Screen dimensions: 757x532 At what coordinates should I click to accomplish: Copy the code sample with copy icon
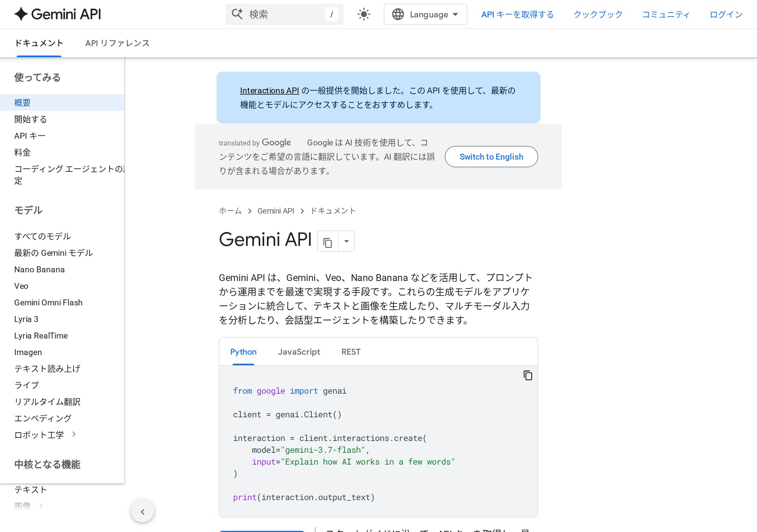pos(528,376)
